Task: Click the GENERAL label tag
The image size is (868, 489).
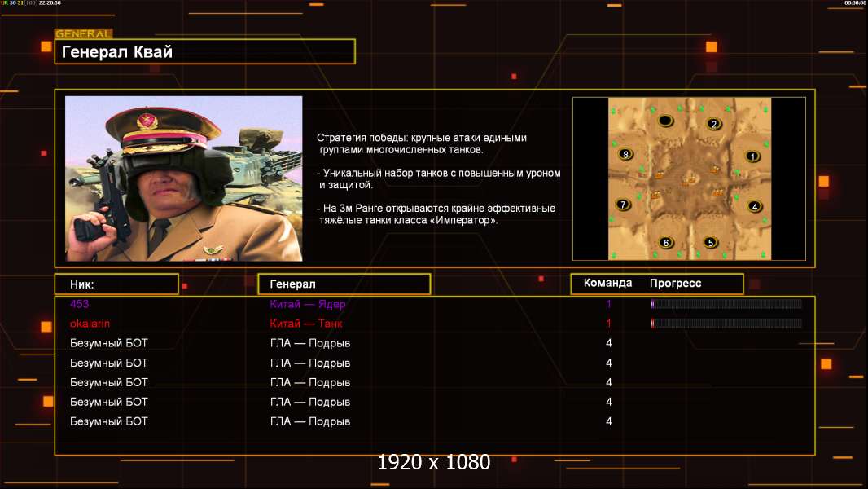Action: 84,33
